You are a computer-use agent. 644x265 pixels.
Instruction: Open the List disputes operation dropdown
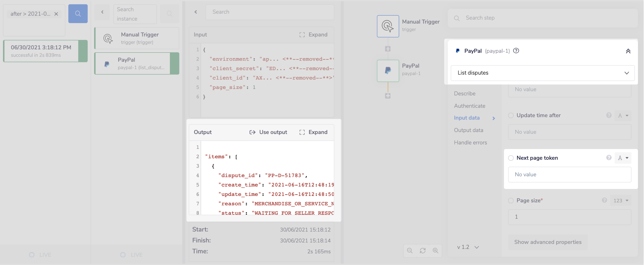pos(542,73)
